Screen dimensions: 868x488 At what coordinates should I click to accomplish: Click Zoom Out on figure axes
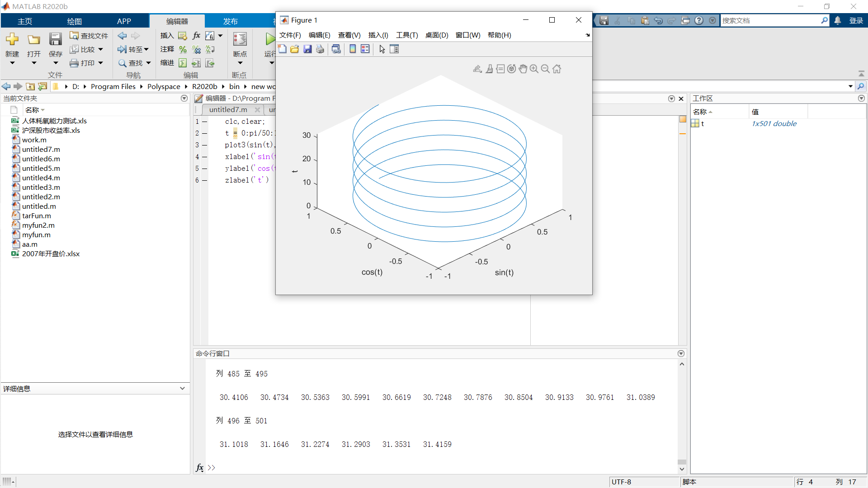click(x=545, y=69)
